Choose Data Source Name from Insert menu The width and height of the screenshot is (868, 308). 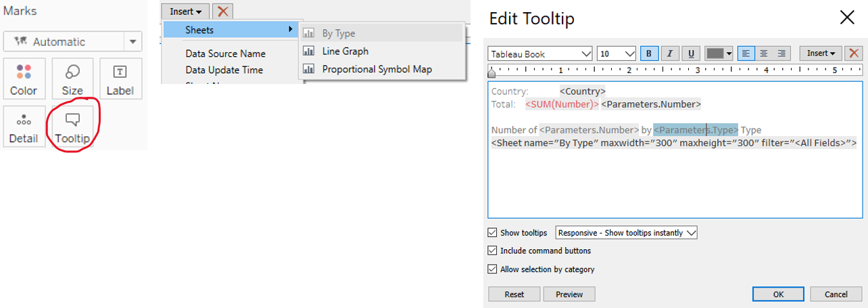pos(226,53)
